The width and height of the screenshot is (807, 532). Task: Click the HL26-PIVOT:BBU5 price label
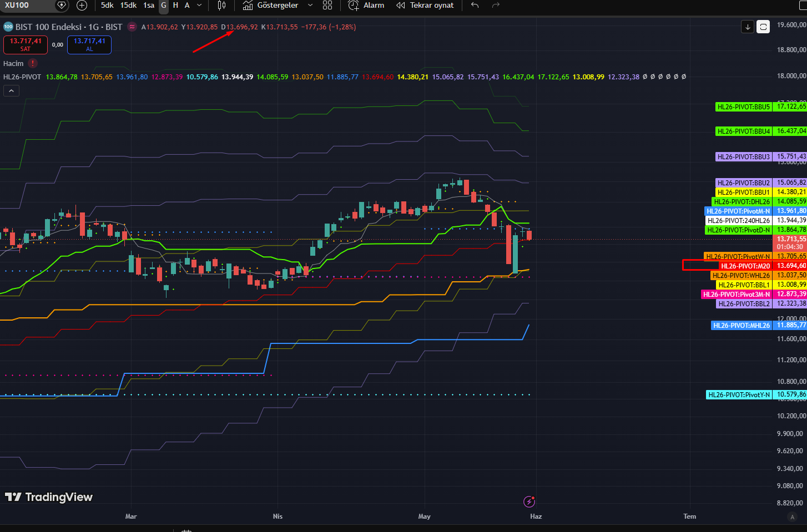tap(743, 107)
